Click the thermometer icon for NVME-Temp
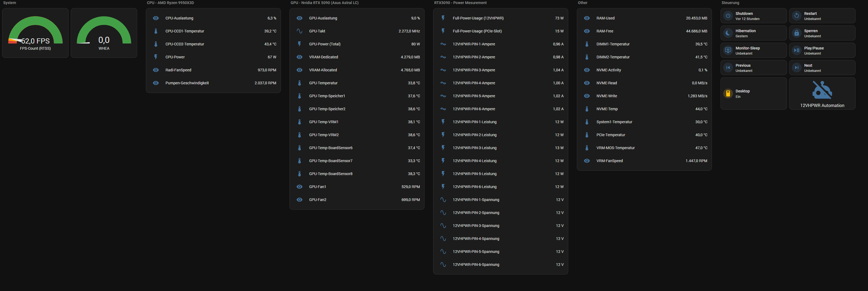This screenshot has height=291, width=868. click(587, 109)
